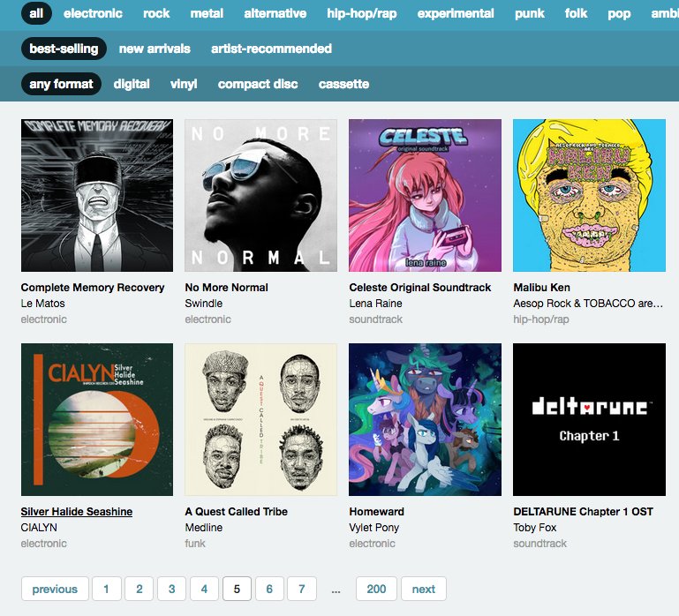Image resolution: width=679 pixels, height=616 pixels.
Task: Select the 'all' genre filter
Action: click(36, 13)
